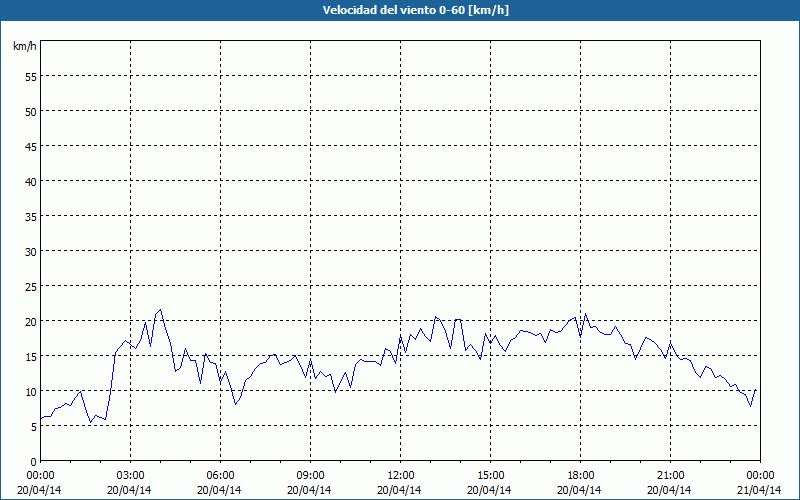This screenshot has height=500, width=800.
Task: Click the 25 km/h axis label
Action: (x=31, y=286)
